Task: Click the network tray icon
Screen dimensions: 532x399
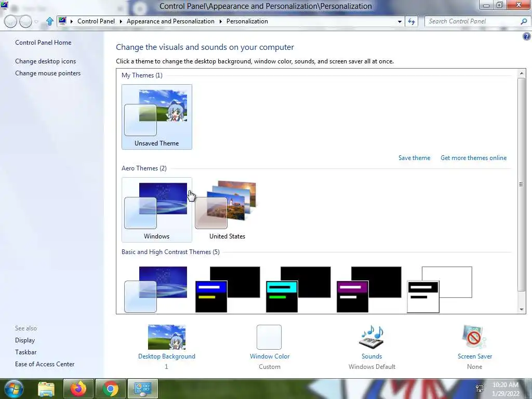Action: pos(480,388)
